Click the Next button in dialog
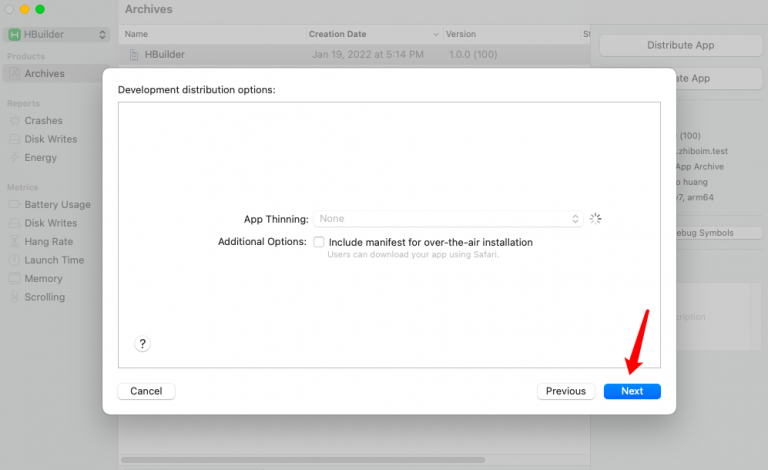 632,391
